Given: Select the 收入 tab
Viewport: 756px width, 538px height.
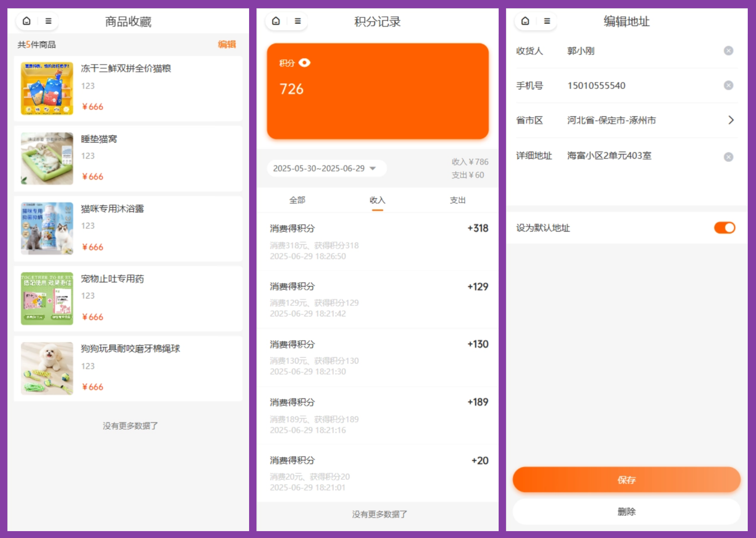Looking at the screenshot, I should point(377,200).
